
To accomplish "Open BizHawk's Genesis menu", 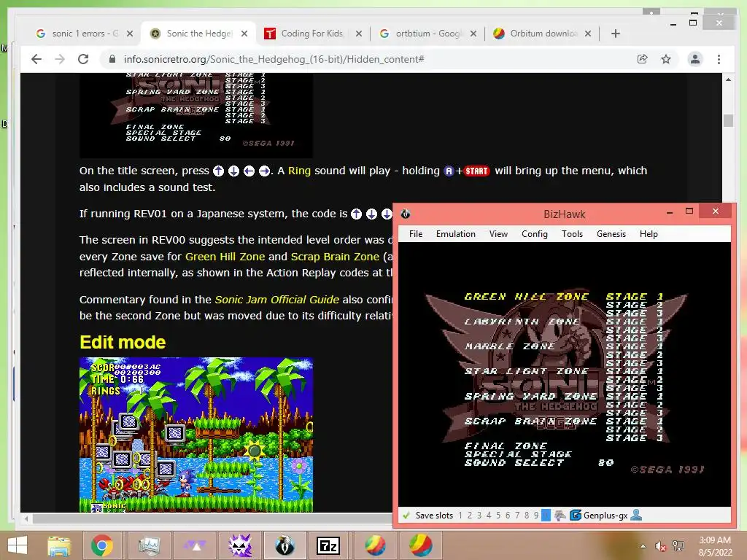I will 611,234.
